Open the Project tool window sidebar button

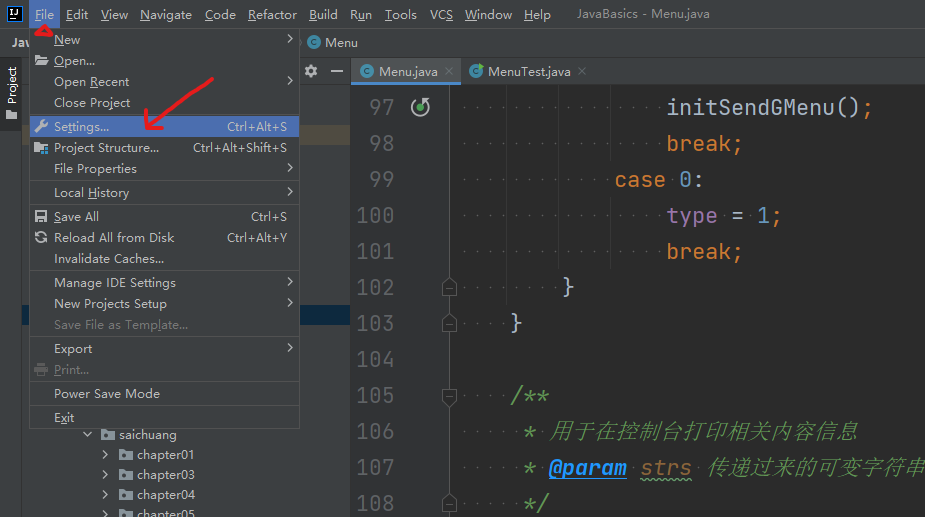(12, 93)
